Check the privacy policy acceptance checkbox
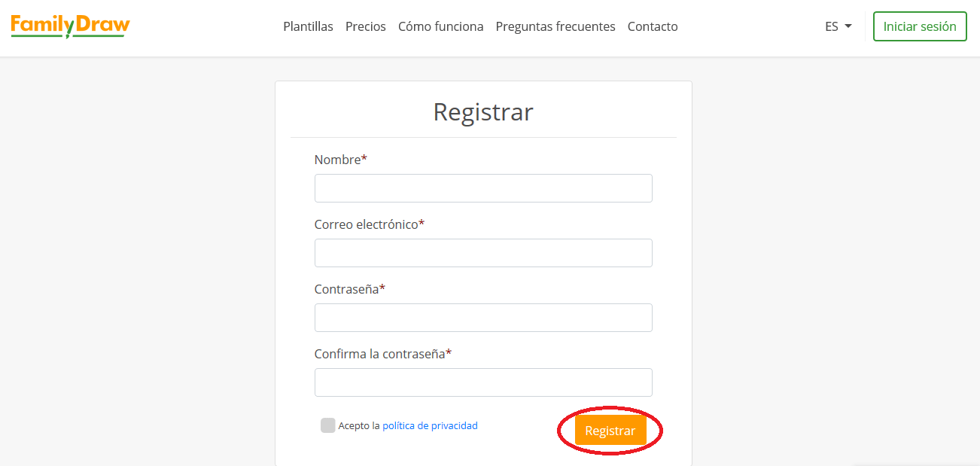 pos(327,425)
